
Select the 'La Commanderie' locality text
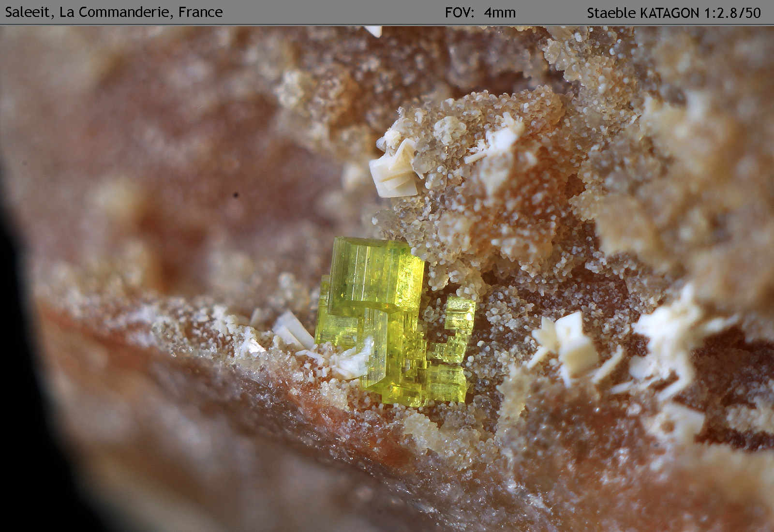point(115,12)
